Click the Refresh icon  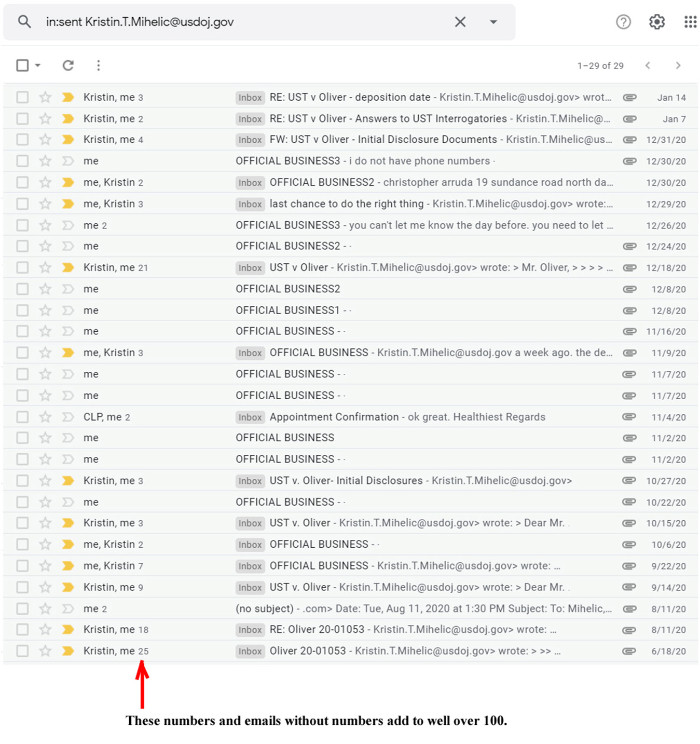click(68, 65)
